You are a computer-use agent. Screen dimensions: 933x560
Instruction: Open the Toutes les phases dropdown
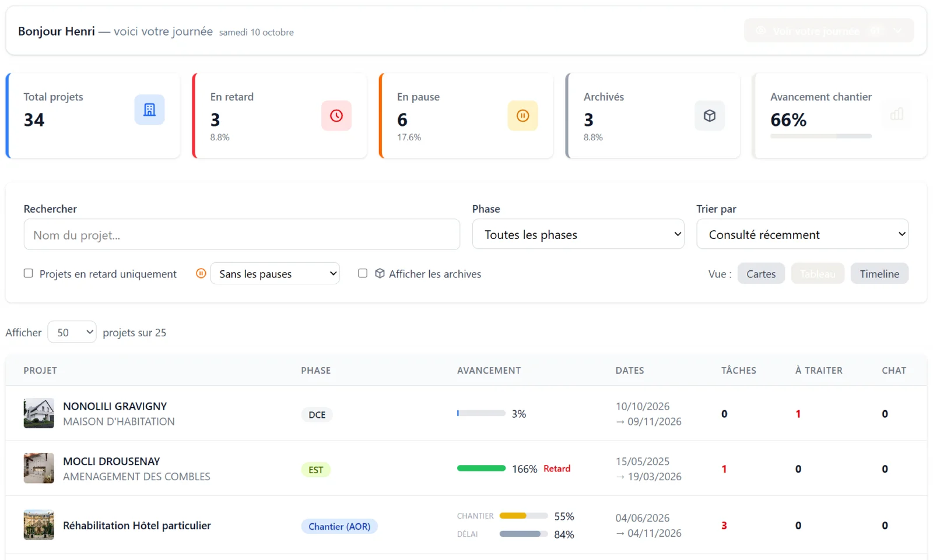[578, 234]
